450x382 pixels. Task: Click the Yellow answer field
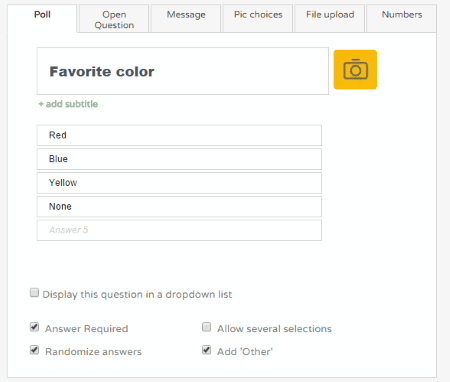click(x=179, y=183)
